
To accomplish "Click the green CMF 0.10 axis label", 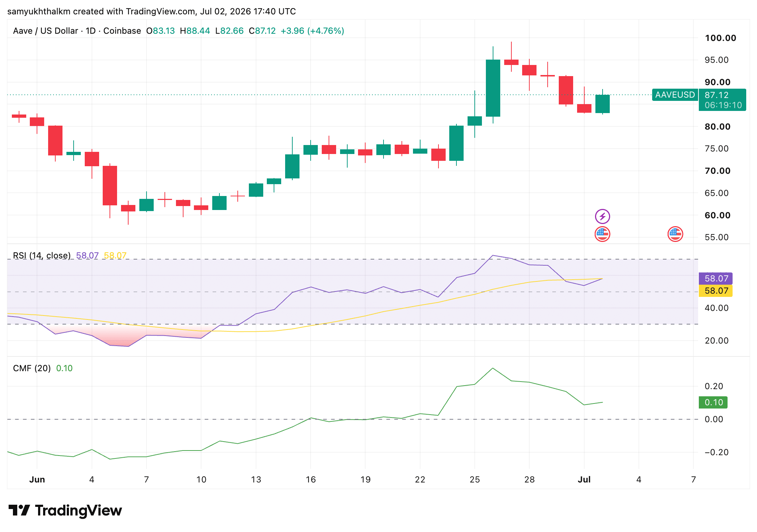I will 713,402.
